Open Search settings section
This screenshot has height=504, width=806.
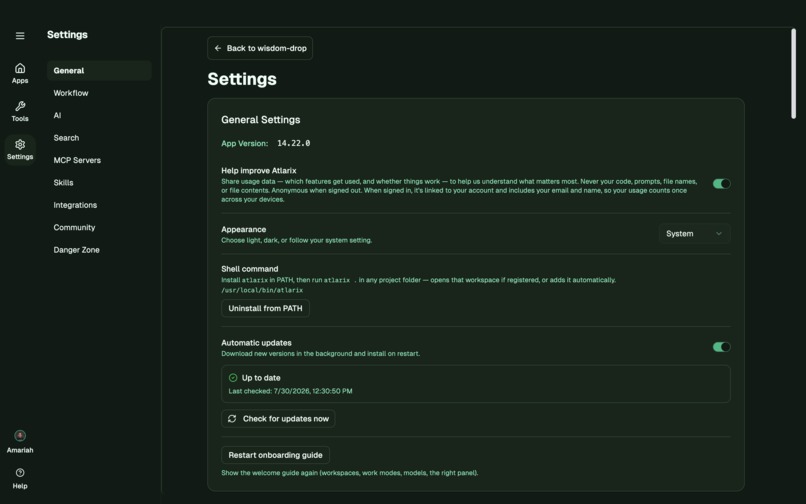pyautogui.click(x=99, y=138)
